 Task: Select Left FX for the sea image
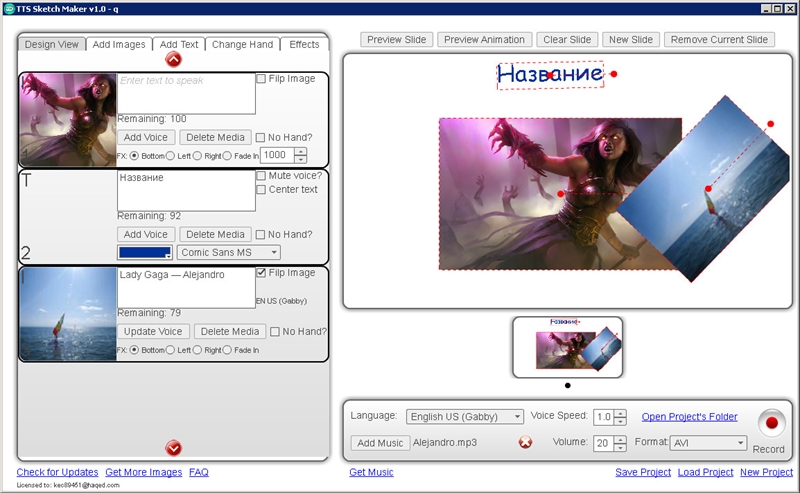[170, 350]
